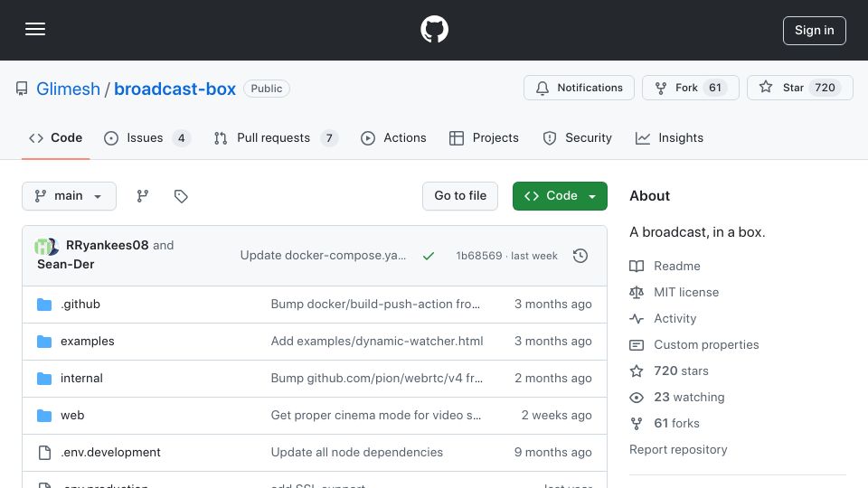
Task: Open the latest commit message Update docker-compose
Action: point(323,255)
